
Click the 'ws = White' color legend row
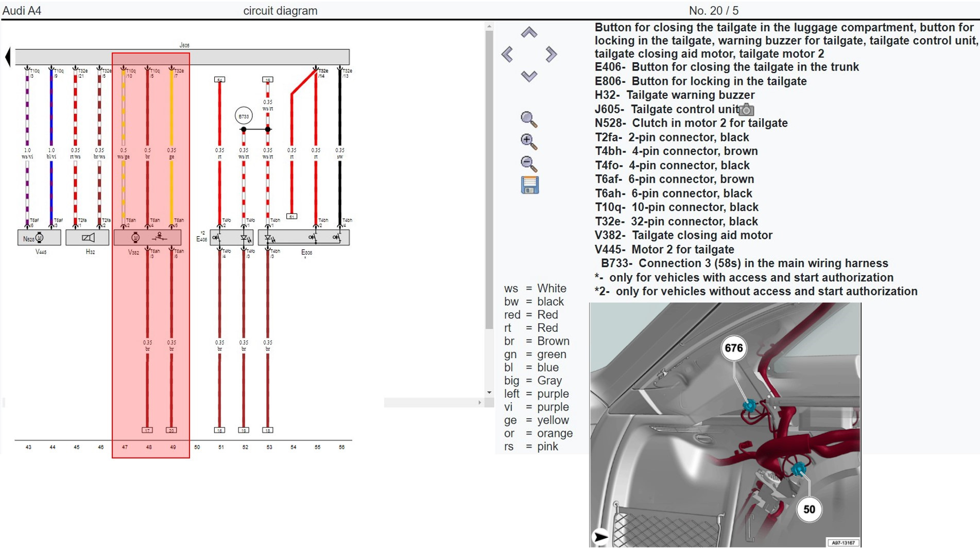[535, 289]
